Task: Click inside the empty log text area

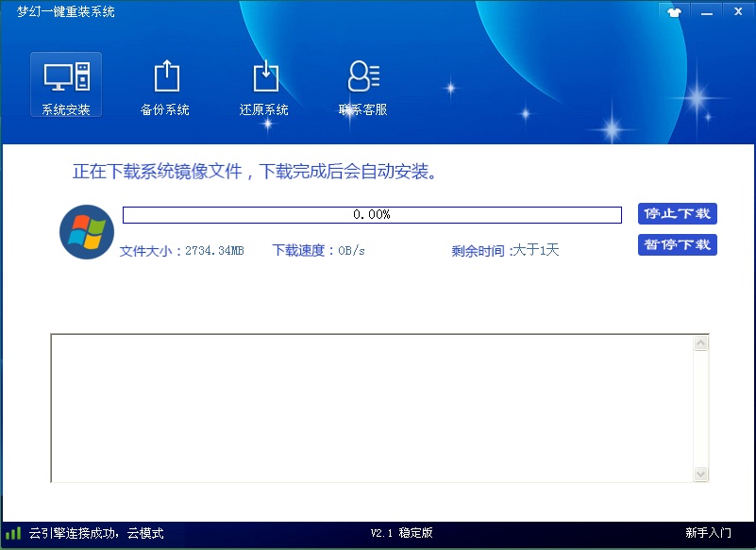Action: pyautogui.click(x=372, y=408)
